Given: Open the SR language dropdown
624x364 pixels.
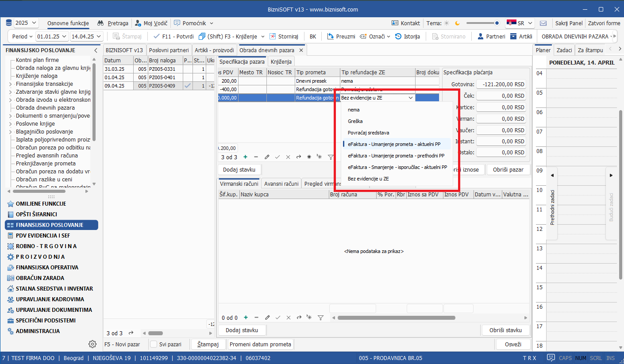Looking at the screenshot, I should 520,23.
